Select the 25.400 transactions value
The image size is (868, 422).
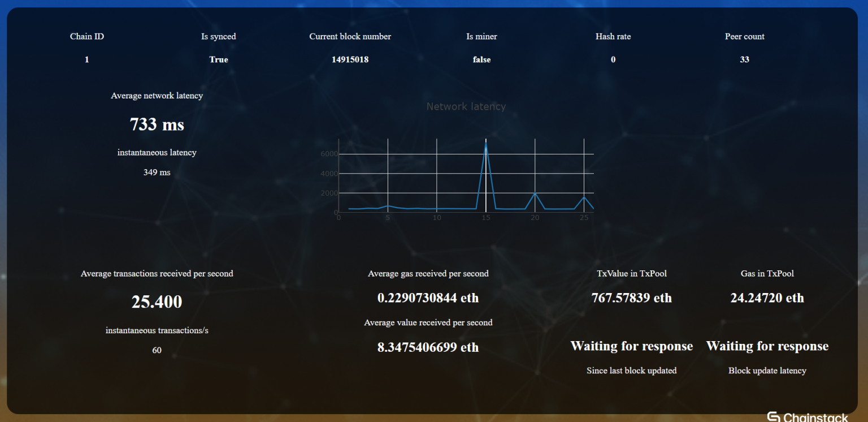coord(157,302)
